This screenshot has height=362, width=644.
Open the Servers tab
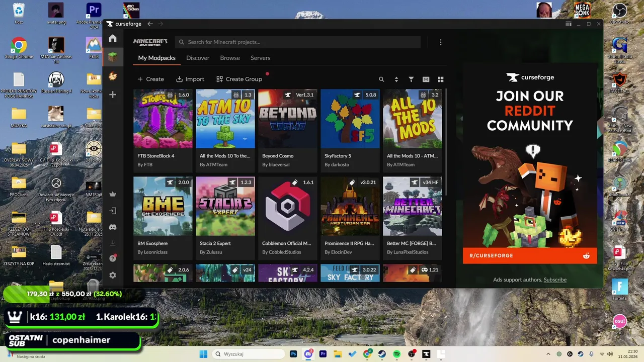pos(261,58)
